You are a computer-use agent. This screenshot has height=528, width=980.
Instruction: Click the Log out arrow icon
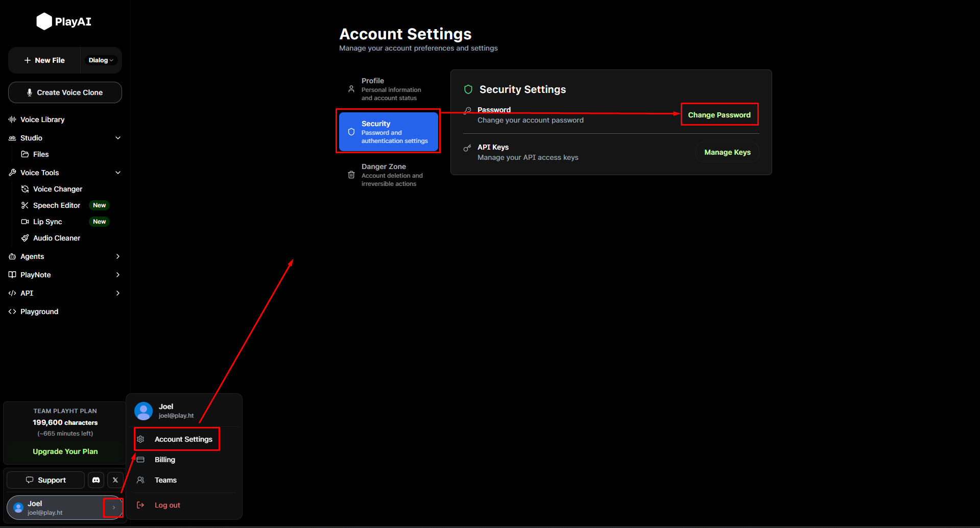(x=140, y=505)
